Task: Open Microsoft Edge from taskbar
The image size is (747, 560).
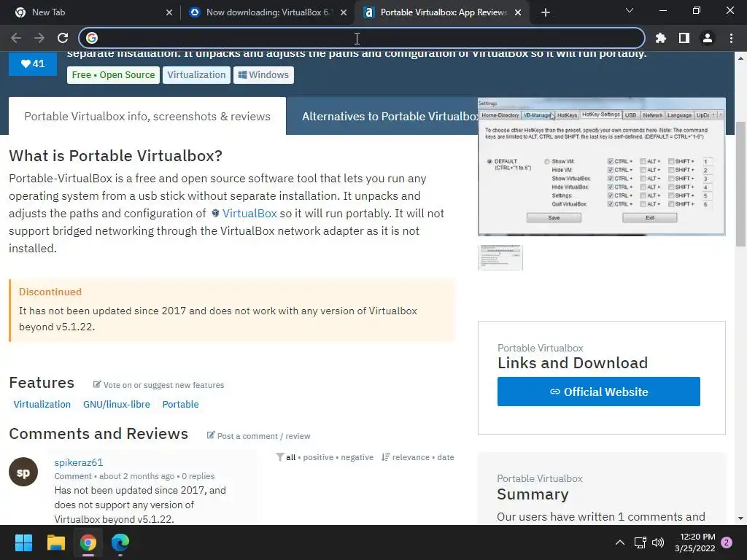Action: (x=120, y=542)
